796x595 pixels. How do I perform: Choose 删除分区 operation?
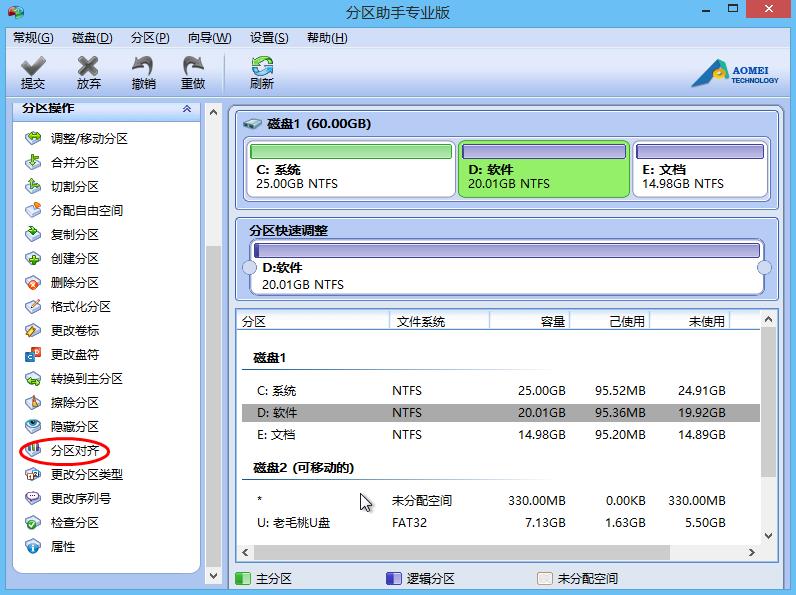pyautogui.click(x=62, y=282)
